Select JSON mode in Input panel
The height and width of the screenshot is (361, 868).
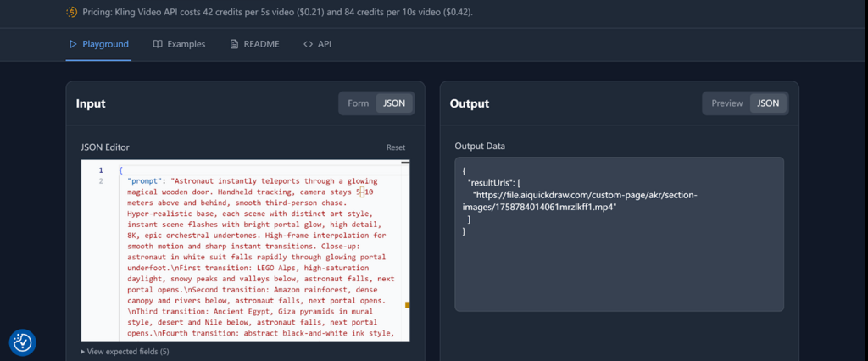click(394, 103)
